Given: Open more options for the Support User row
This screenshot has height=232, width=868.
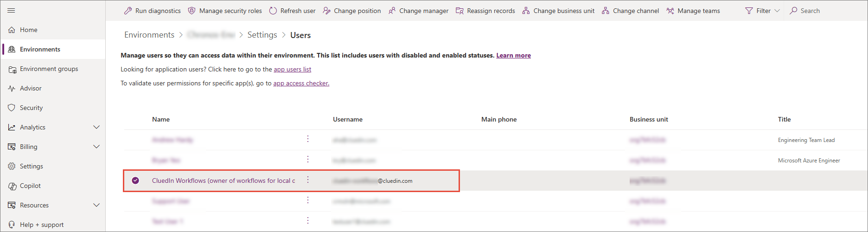Looking at the screenshot, I should coord(308,200).
